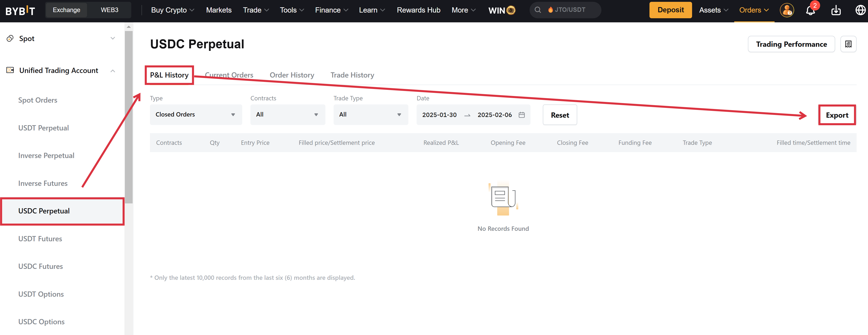The image size is (868, 335).
Task: Click the search magnifier icon
Action: click(538, 10)
